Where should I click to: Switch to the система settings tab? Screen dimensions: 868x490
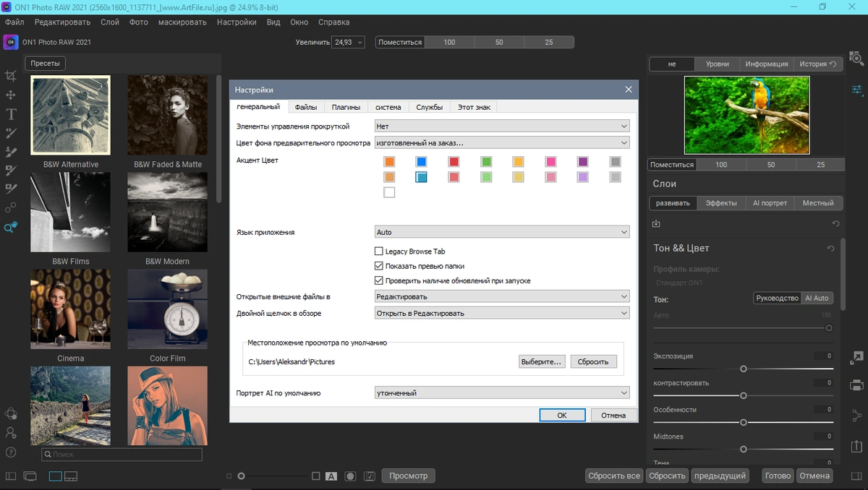(388, 107)
